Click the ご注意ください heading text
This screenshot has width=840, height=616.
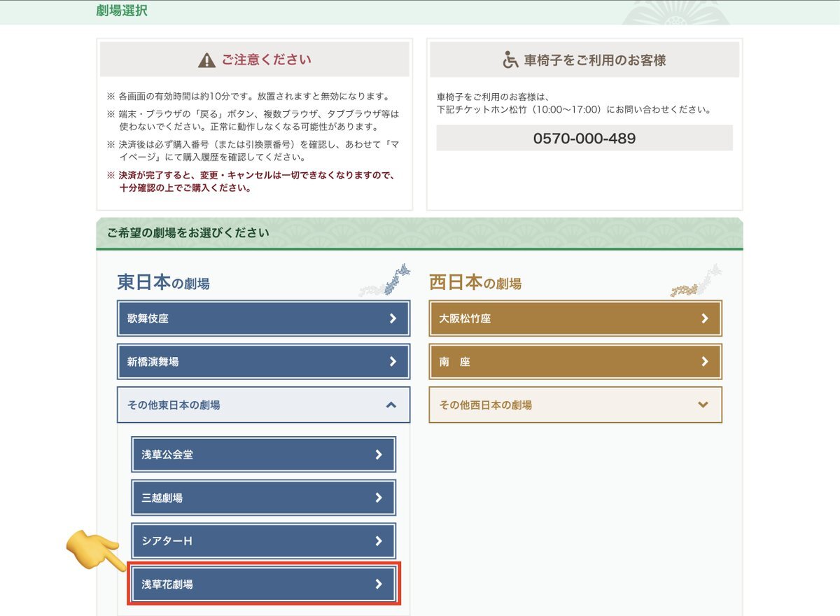pos(267,60)
